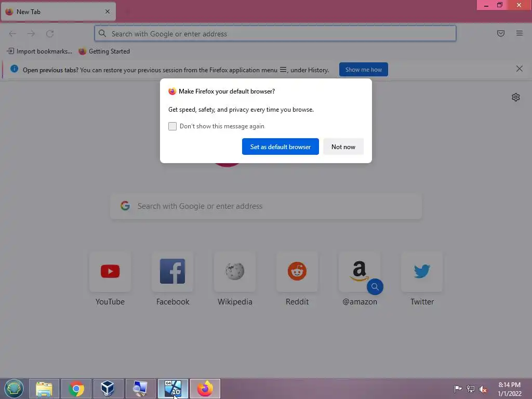Click the Show me how button
This screenshot has height=399, width=532.
tap(363, 70)
